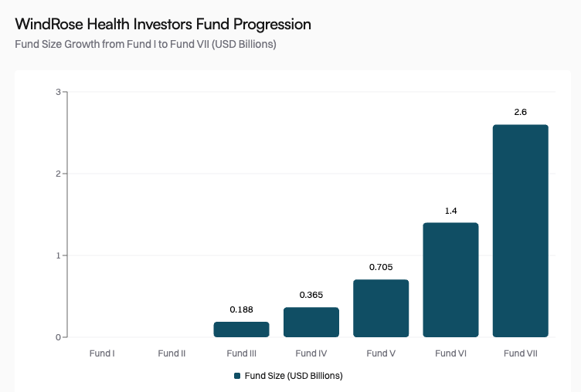Click the 1.4 data label

pos(450,211)
